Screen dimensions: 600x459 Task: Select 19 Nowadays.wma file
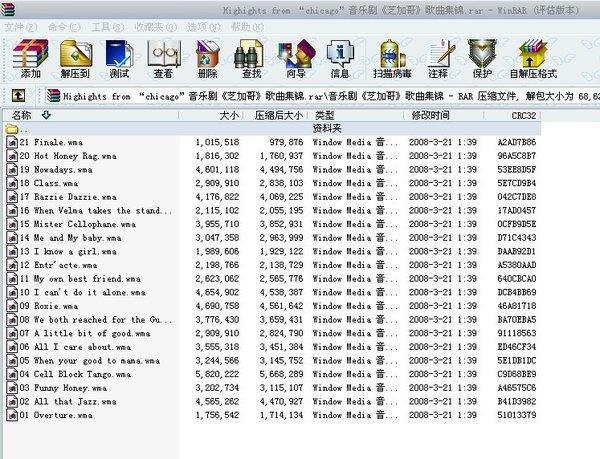pos(56,170)
